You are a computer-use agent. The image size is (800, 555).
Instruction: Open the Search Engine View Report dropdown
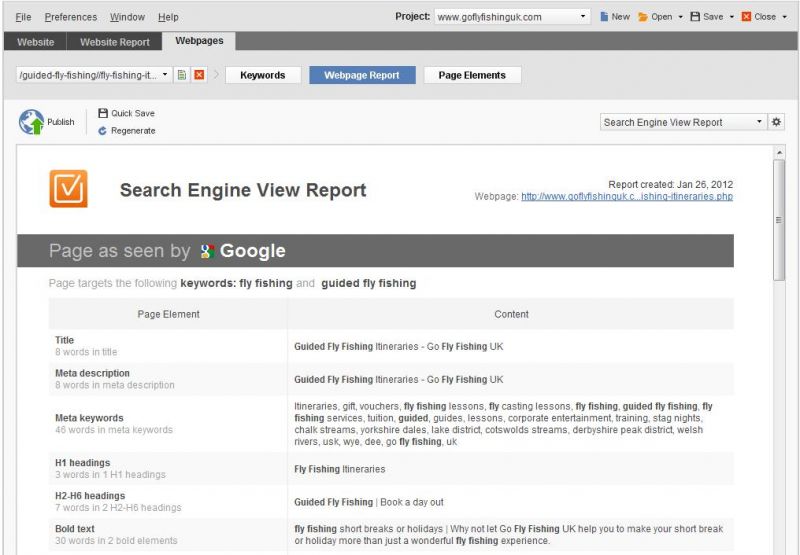(759, 122)
